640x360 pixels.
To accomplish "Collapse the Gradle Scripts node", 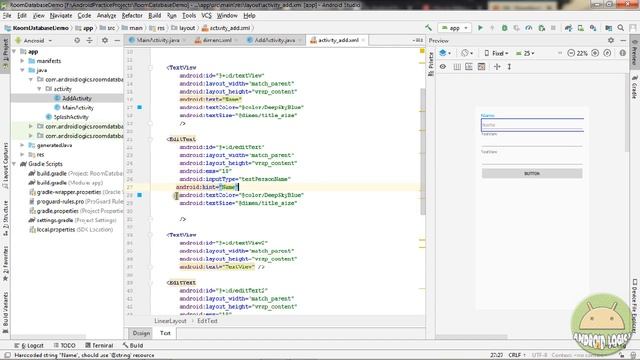I will (x=15, y=164).
